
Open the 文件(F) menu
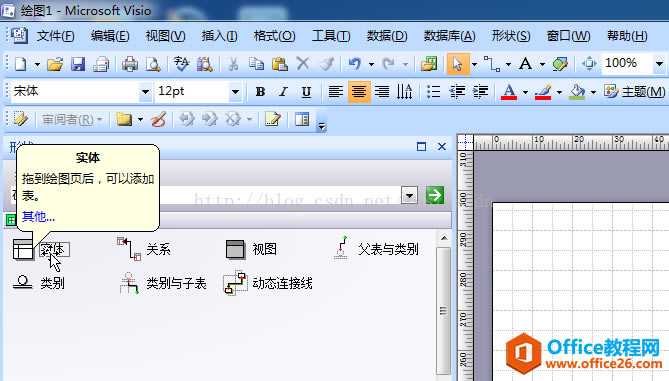pyautogui.click(x=55, y=36)
